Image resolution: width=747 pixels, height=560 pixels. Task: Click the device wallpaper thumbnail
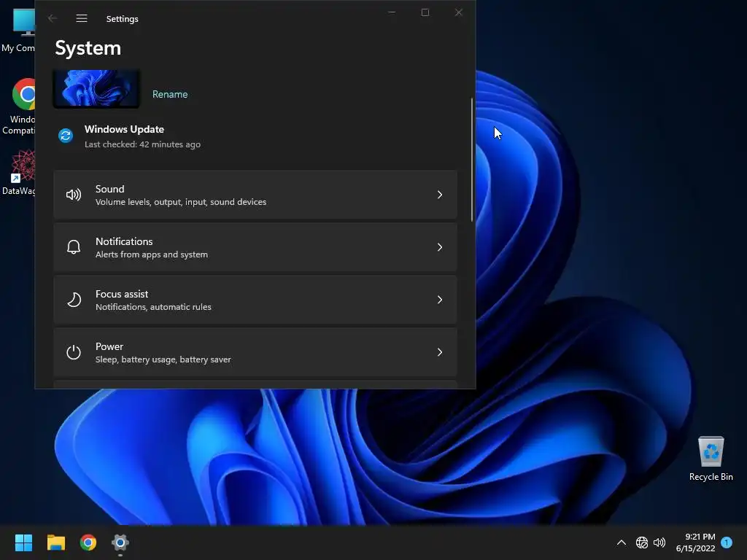[x=96, y=88]
